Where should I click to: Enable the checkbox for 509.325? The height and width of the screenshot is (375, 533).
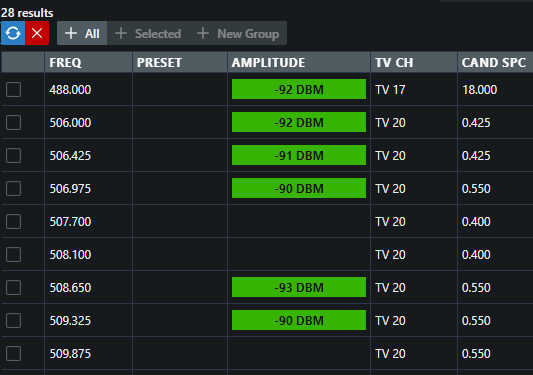pos(14,321)
